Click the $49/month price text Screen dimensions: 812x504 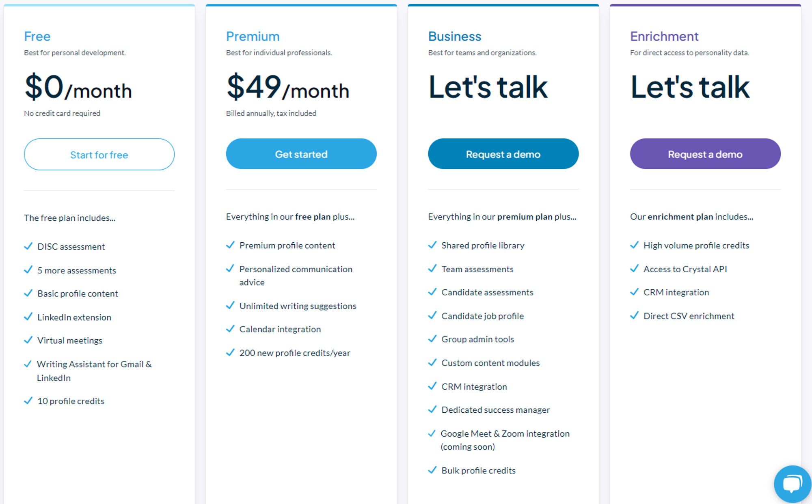tap(288, 87)
